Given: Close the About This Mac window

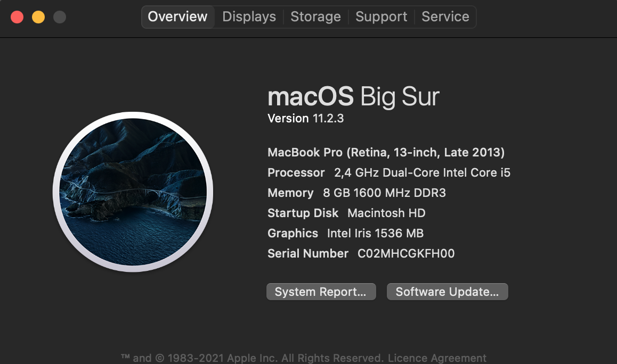Looking at the screenshot, I should coord(17,17).
